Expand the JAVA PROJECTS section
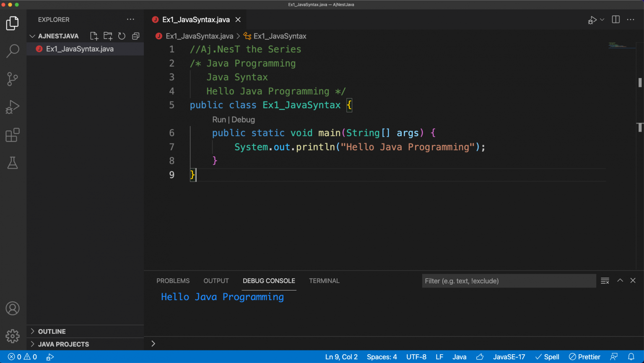The height and width of the screenshot is (363, 644). 63,344
